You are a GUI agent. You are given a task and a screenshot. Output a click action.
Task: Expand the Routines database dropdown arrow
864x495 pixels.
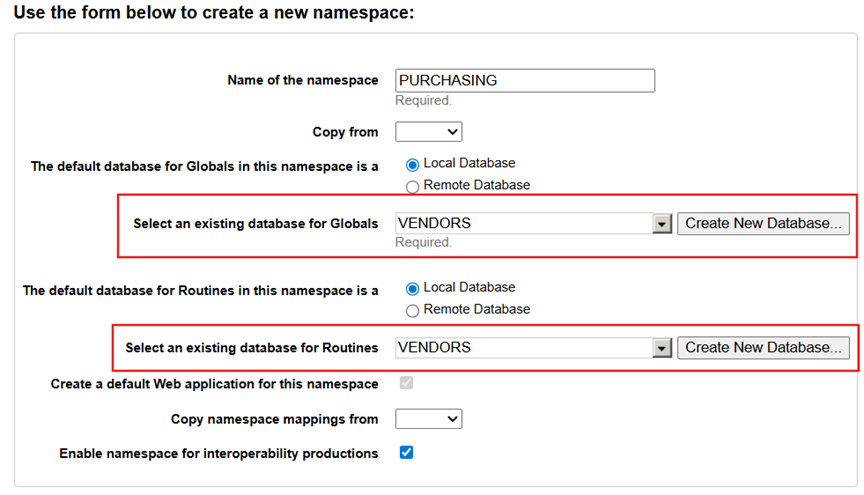coord(661,348)
